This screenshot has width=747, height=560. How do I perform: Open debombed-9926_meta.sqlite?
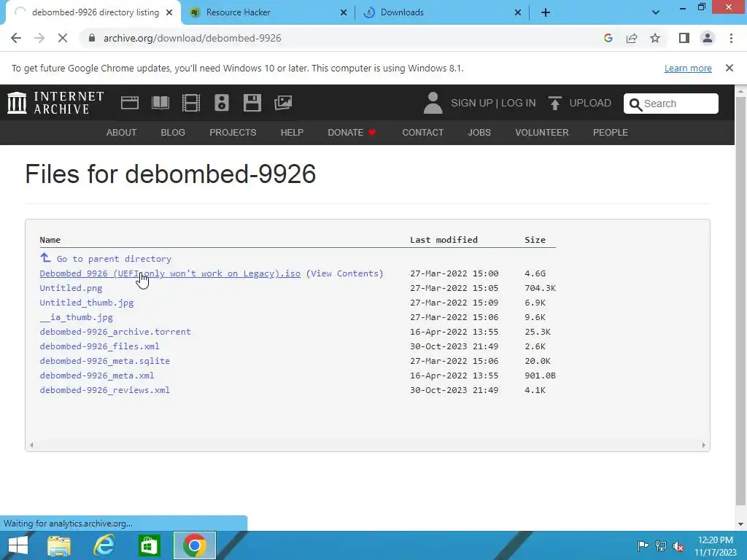click(105, 361)
